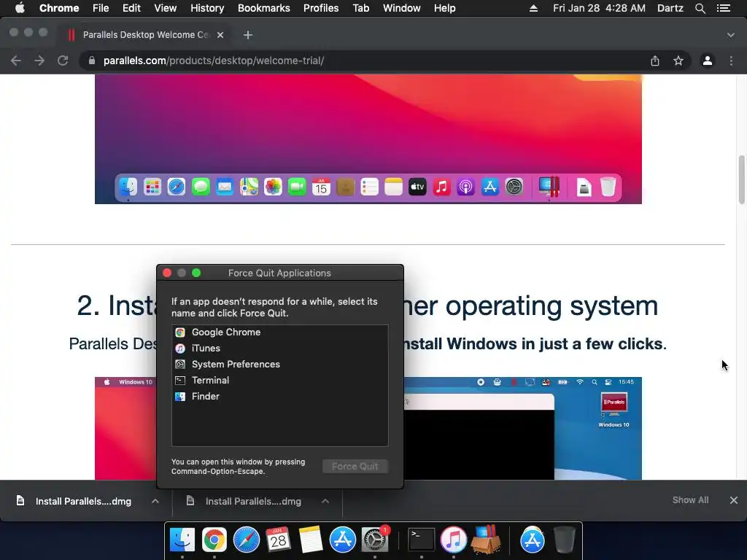Launch Safari from the Dock

click(247, 540)
